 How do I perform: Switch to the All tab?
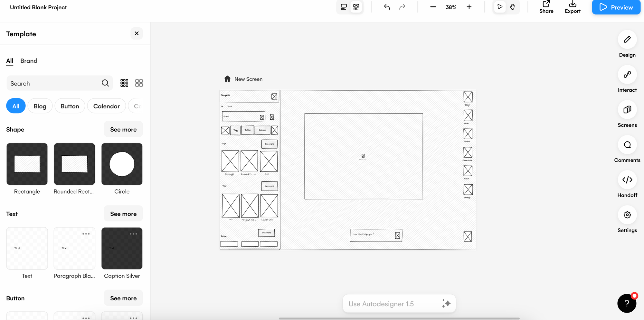pyautogui.click(x=10, y=61)
